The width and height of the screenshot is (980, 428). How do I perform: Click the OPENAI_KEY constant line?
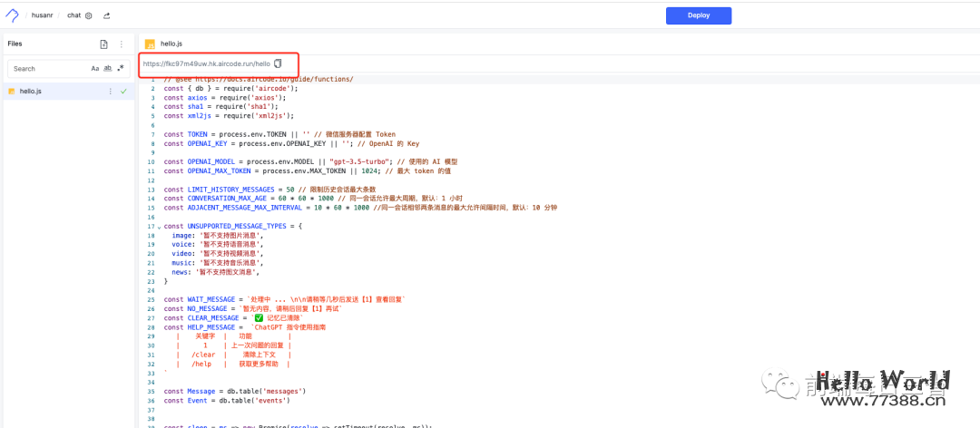click(x=291, y=143)
